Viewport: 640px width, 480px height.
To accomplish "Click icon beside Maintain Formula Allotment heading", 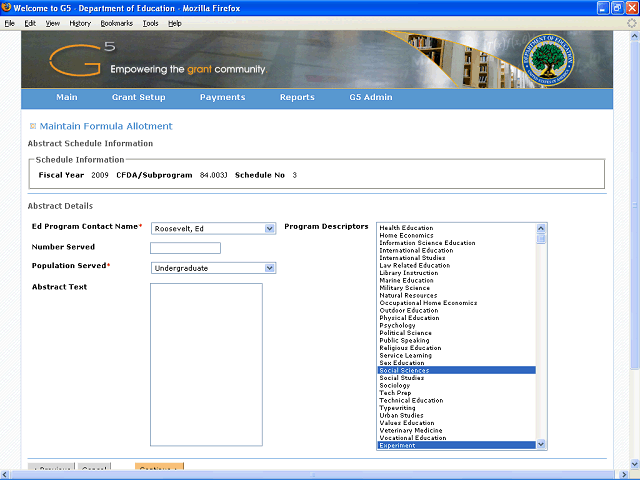I will click(x=33, y=126).
